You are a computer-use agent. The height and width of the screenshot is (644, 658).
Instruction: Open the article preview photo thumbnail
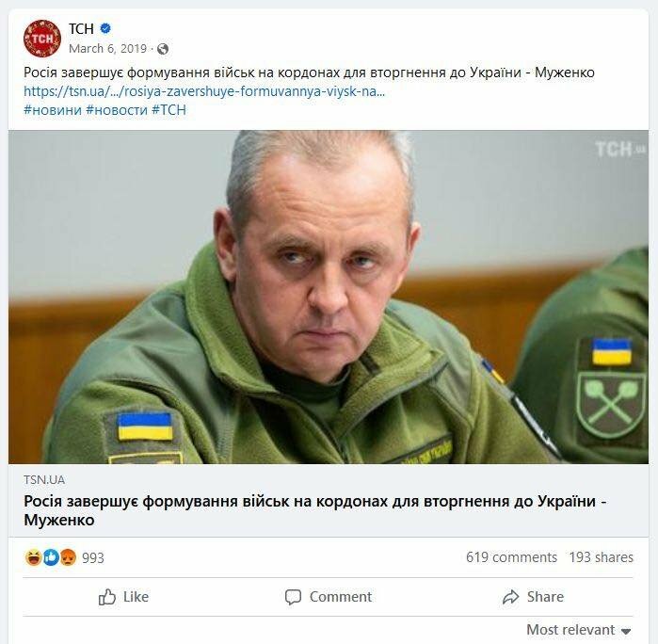pos(329,297)
